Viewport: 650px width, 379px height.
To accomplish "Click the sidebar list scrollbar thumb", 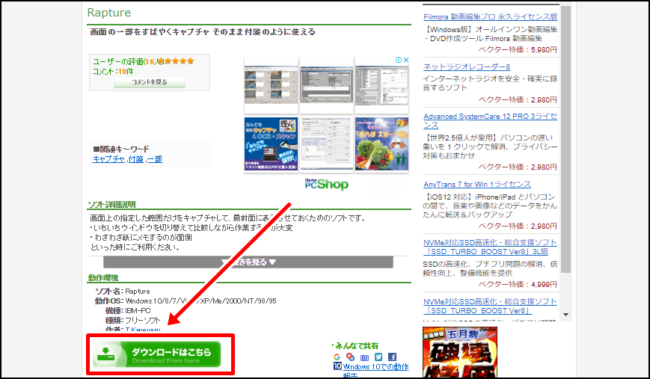I will [x=566, y=139].
